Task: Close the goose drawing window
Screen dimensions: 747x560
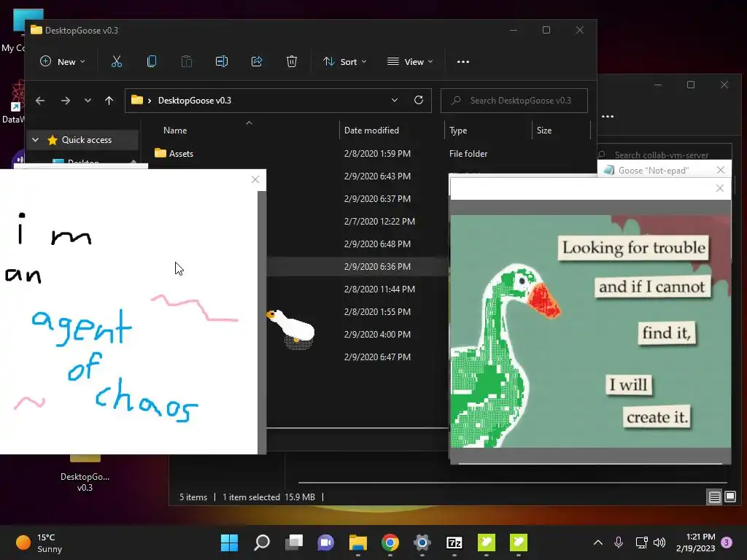Action: tap(255, 179)
